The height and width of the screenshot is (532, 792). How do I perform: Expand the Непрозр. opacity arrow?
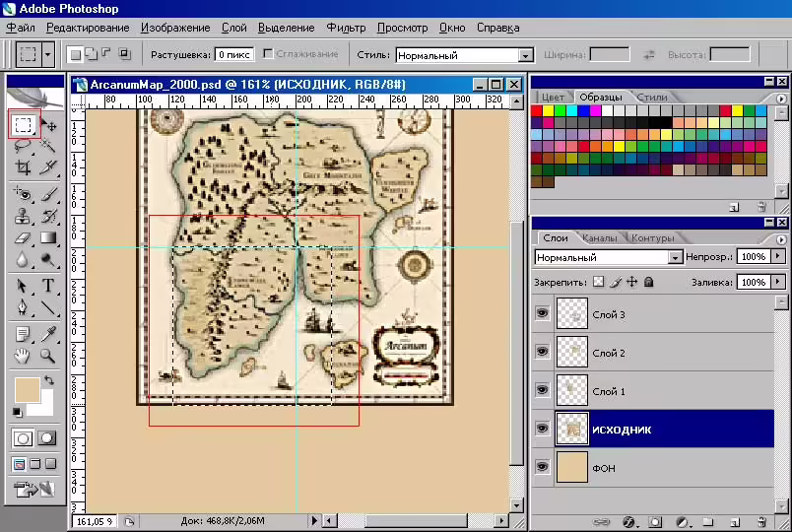tap(777, 257)
